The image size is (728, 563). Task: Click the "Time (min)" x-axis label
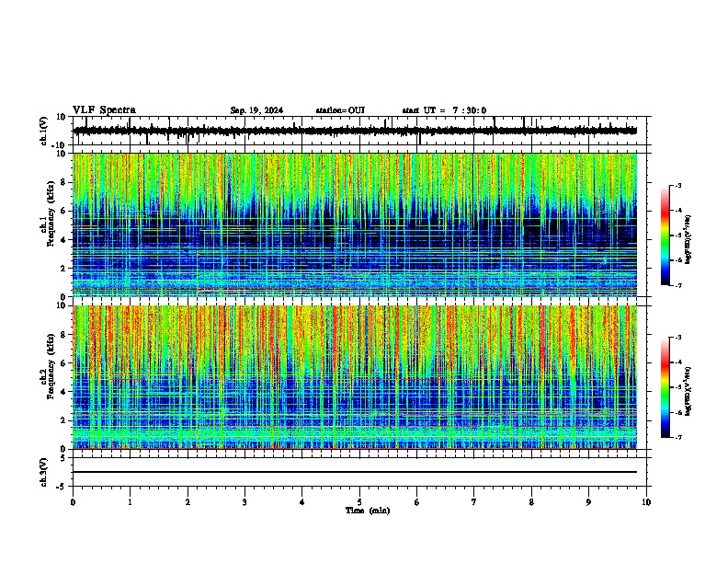click(x=368, y=511)
